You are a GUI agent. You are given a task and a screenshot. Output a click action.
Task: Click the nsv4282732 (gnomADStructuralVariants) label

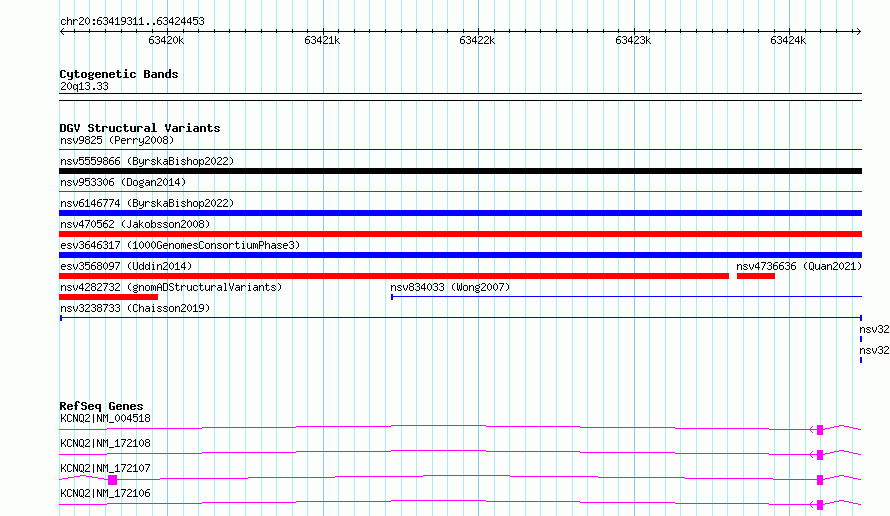click(171, 287)
